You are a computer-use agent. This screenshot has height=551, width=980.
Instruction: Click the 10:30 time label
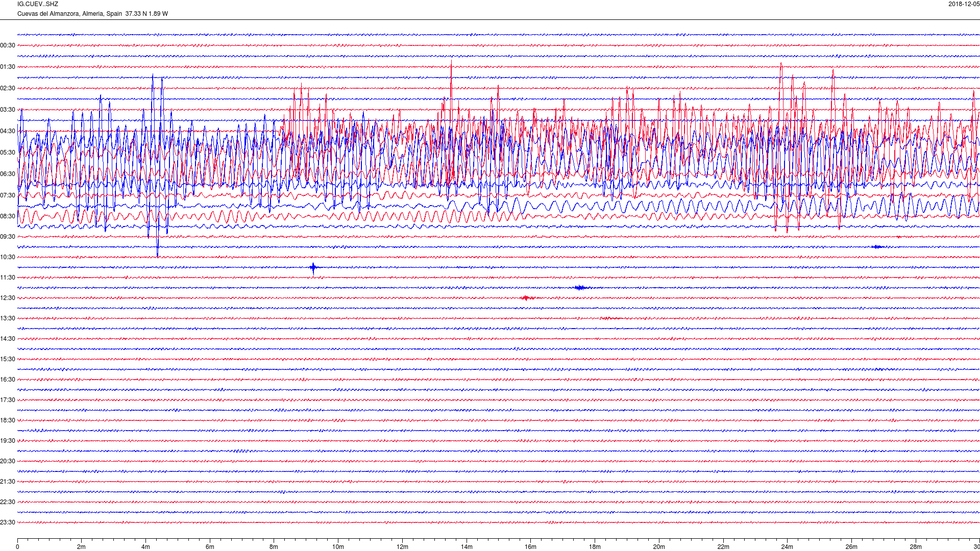click(x=8, y=257)
